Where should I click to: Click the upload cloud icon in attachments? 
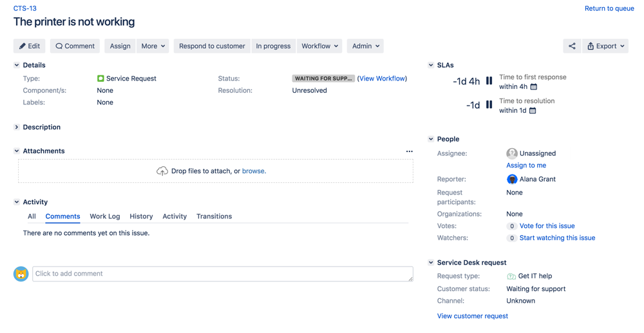click(x=162, y=171)
